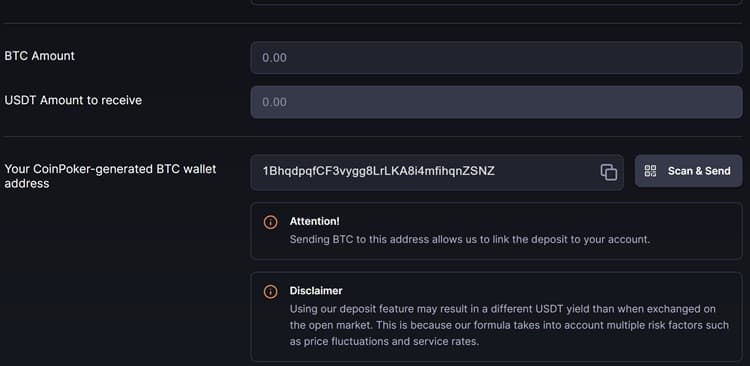The width and height of the screenshot is (750, 366).
Task: Click the "Your CoinPoker-generated BTC wallet address" label
Action: pos(110,176)
